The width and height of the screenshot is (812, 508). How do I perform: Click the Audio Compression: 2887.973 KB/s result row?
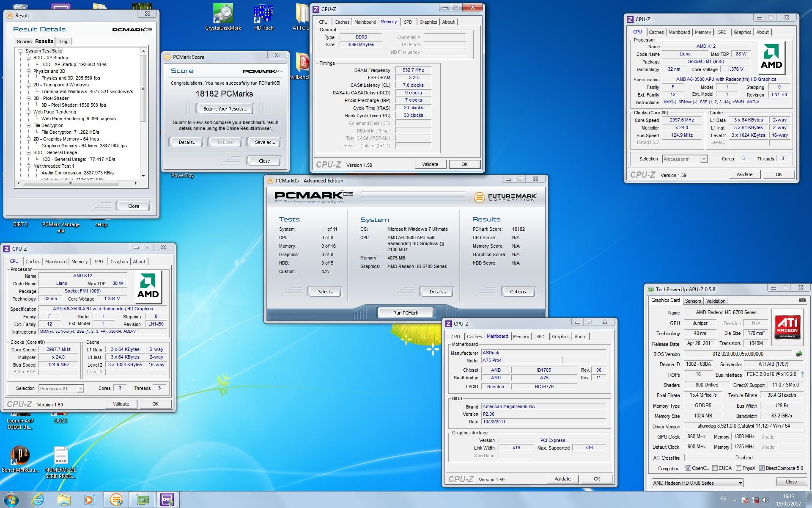pyautogui.click(x=77, y=173)
